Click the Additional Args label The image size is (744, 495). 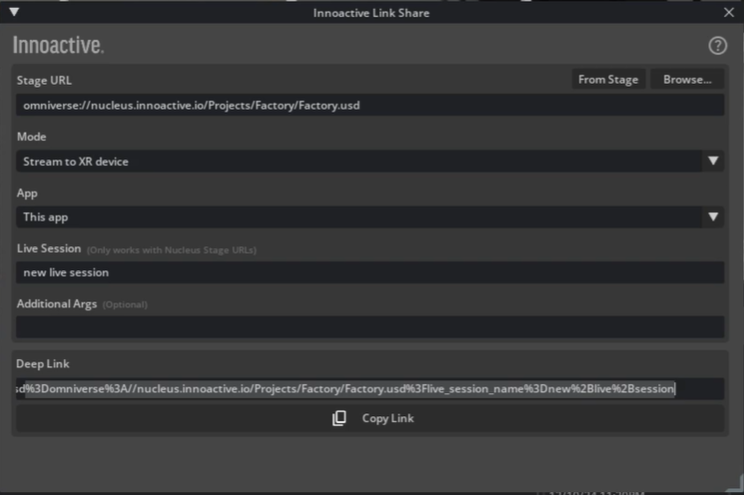tap(57, 304)
